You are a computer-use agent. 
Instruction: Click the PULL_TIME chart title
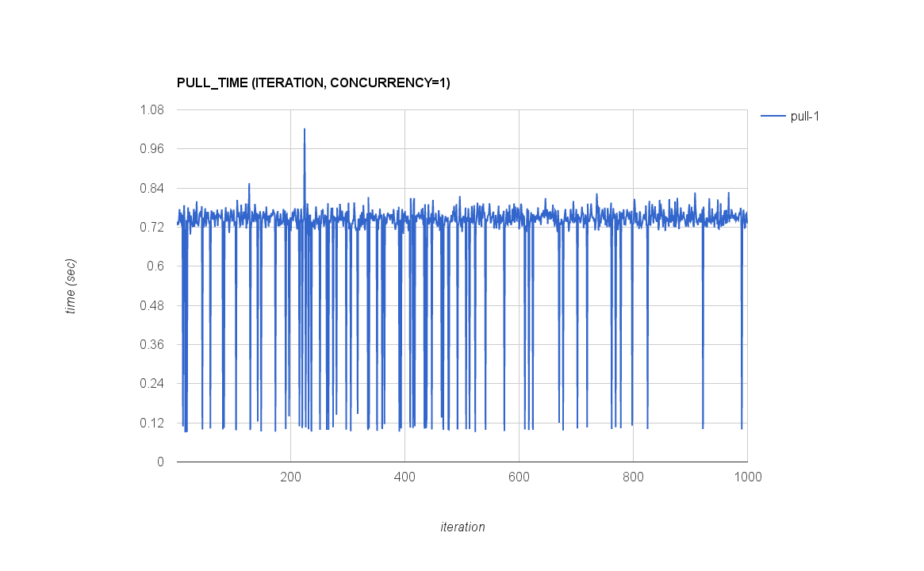pyautogui.click(x=313, y=82)
